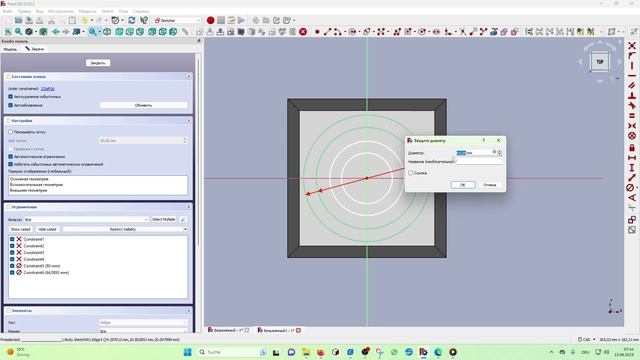Screen dimensions: 640x360
Task: Select the create arc tool
Action: tap(337, 31)
